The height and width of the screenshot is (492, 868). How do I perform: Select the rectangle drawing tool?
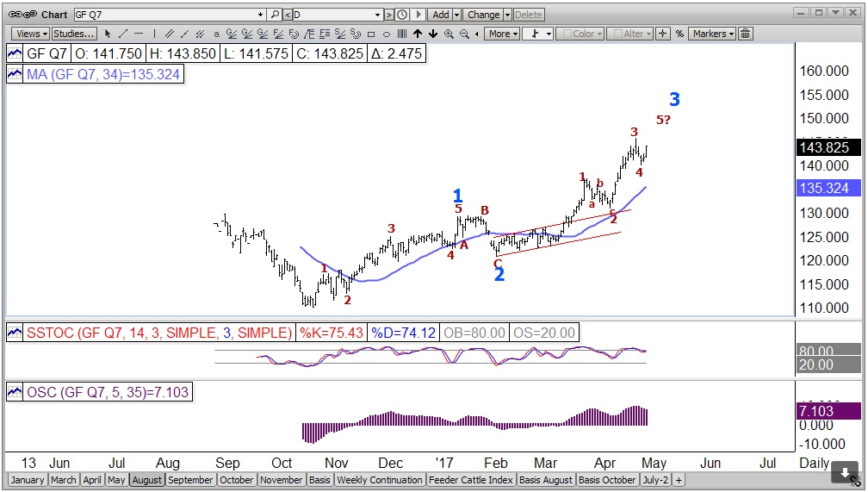[371, 34]
